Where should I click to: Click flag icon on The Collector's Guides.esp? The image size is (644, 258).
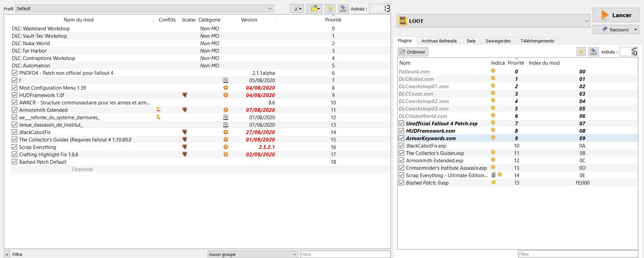point(493,153)
